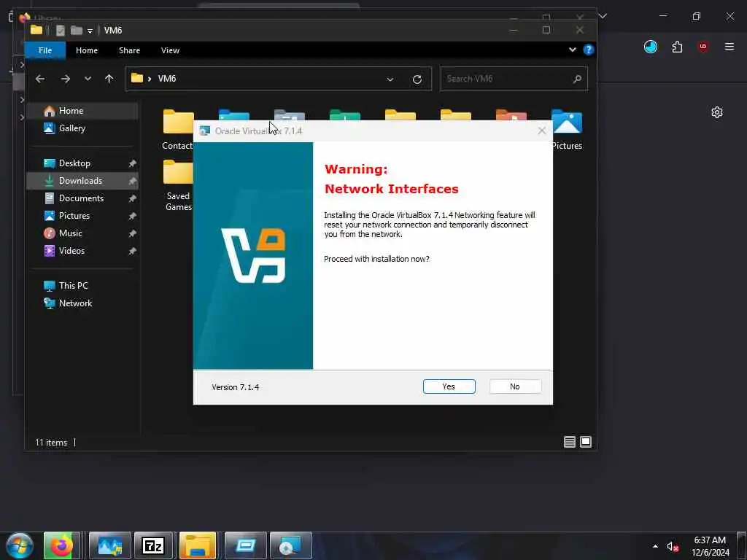Open Firefox extensions puzzle icon

pyautogui.click(x=677, y=47)
